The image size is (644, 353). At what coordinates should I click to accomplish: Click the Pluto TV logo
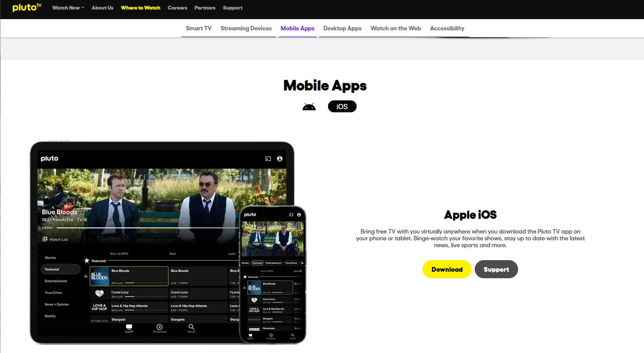point(25,7)
